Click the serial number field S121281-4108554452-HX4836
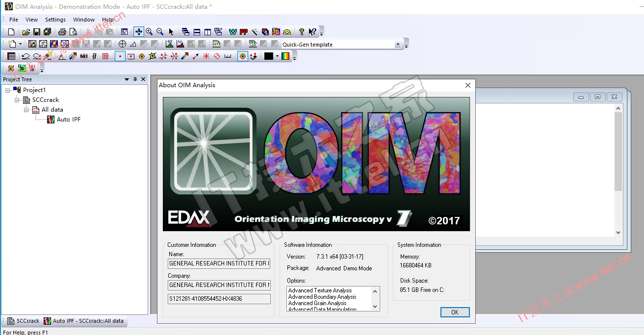Viewport: 644px width, 335px height. pos(219,299)
